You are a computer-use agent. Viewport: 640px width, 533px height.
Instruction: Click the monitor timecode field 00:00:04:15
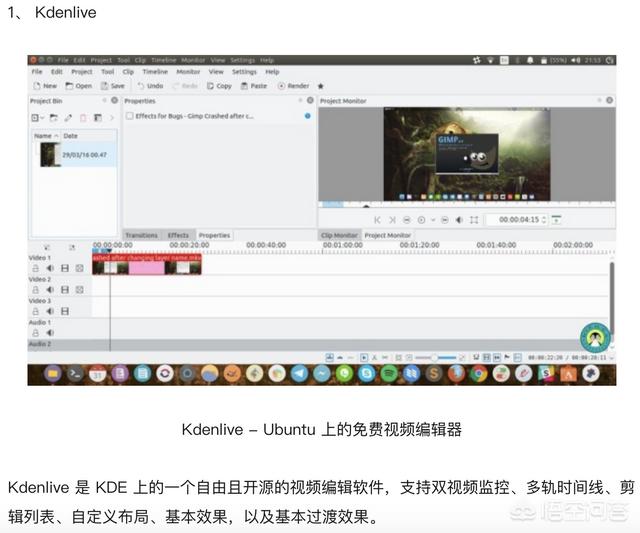click(518, 220)
